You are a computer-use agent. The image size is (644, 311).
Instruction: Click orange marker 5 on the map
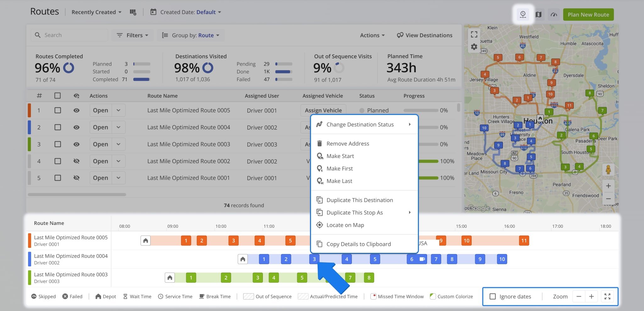(498, 58)
